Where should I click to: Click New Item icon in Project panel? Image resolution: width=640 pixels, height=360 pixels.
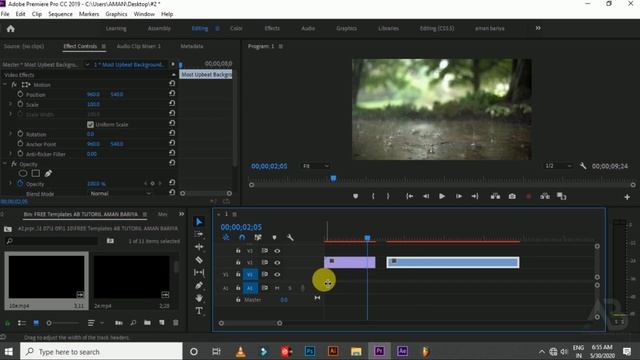pos(162,323)
